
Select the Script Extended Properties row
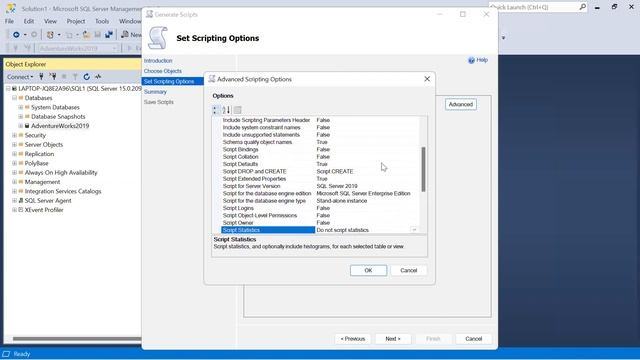[x=320, y=179]
